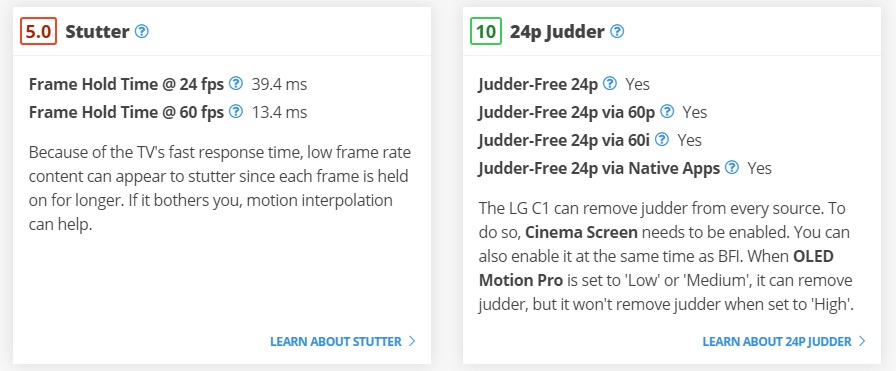Show info icon for Judder-Free 24p via 60i
896x371 pixels.
point(662,139)
